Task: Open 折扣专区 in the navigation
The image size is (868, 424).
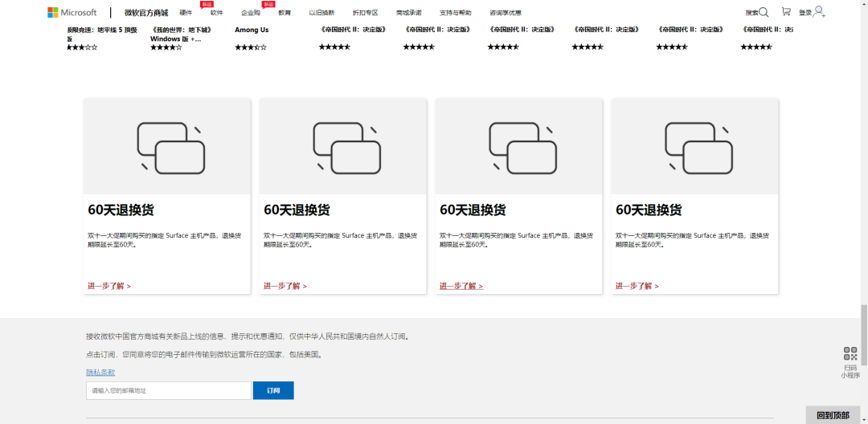Action: pos(366,13)
